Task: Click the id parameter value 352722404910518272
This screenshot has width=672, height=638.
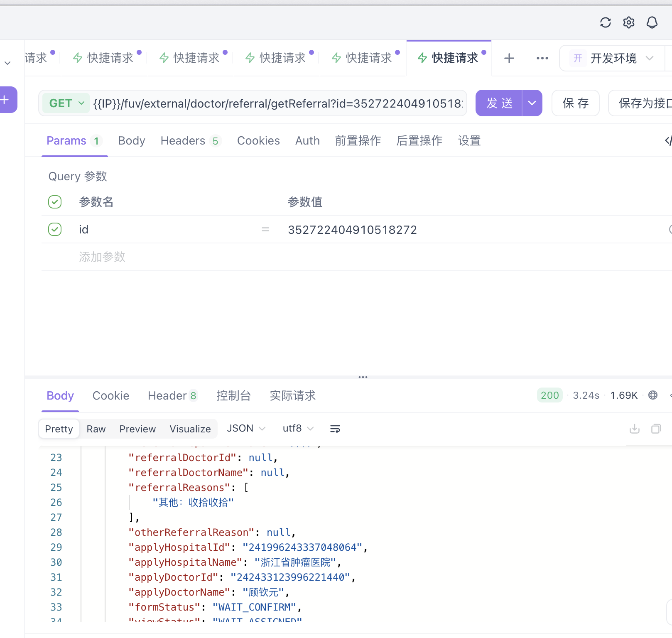Action: 353,230
